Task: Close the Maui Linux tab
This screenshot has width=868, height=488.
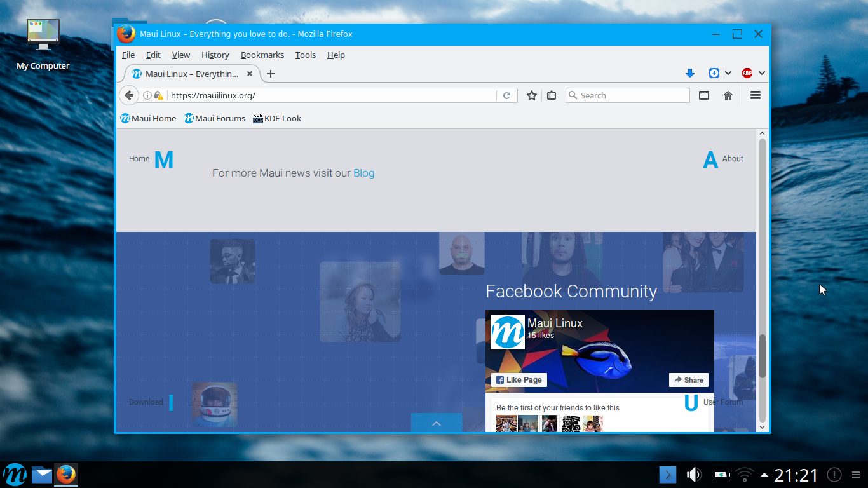Action: click(x=250, y=74)
